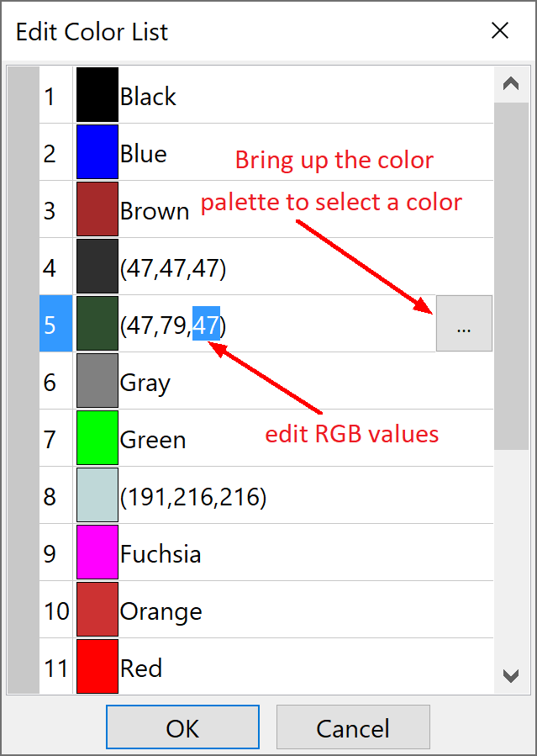Open the color palette with the ellipsis button
Screen dimensions: 537x756
(x=464, y=324)
